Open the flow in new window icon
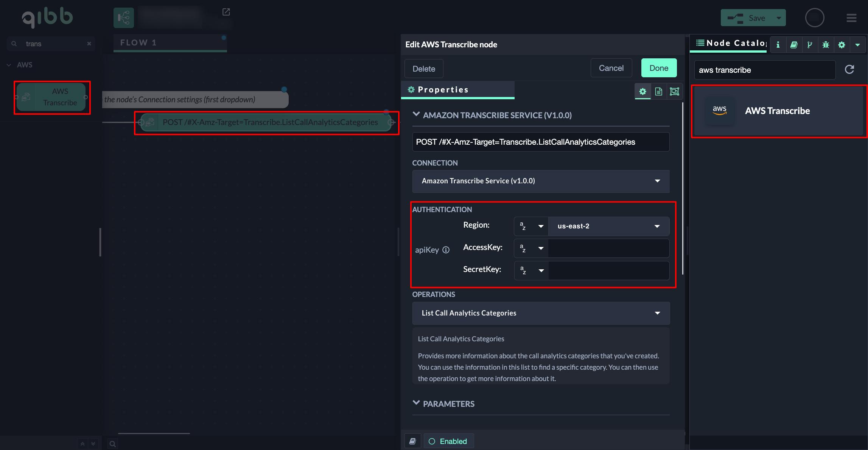868x450 pixels. tap(226, 12)
